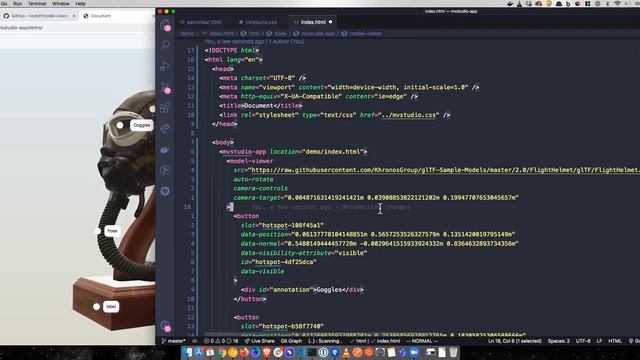The image size is (640, 360).
Task: Open Firefox from the Dock
Action: click(x=244, y=352)
